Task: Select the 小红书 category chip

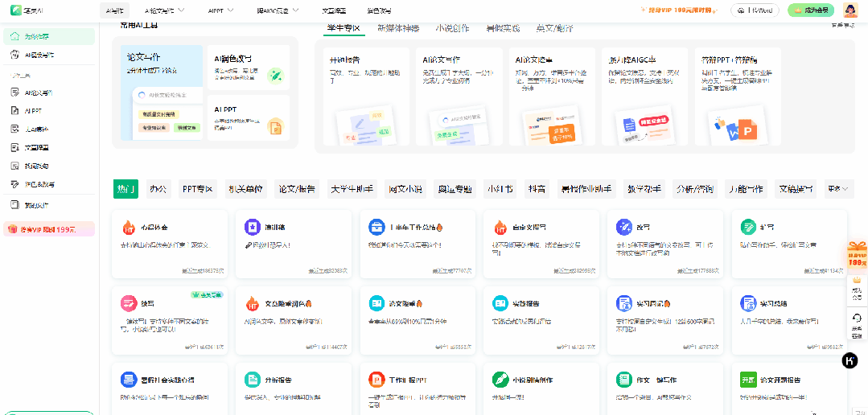Action: click(x=500, y=189)
